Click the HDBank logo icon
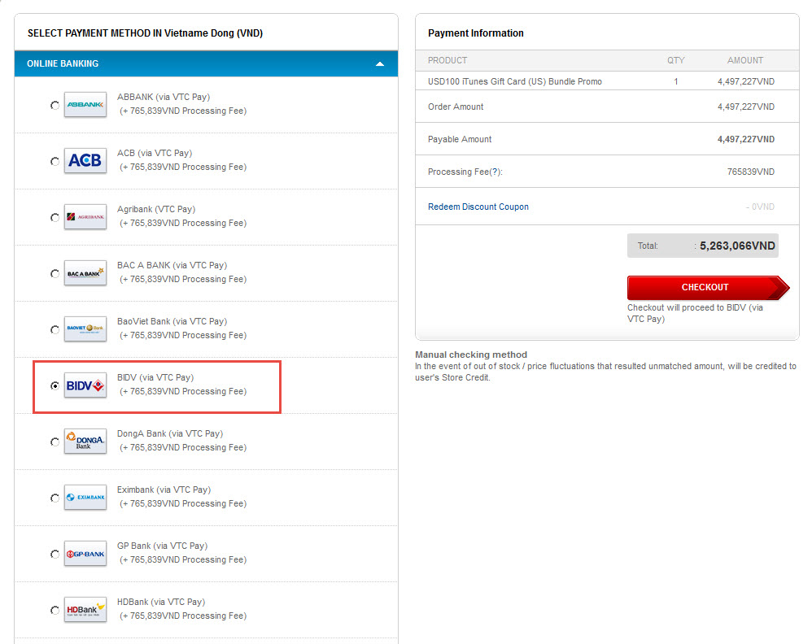This screenshot has width=812, height=644. point(85,609)
